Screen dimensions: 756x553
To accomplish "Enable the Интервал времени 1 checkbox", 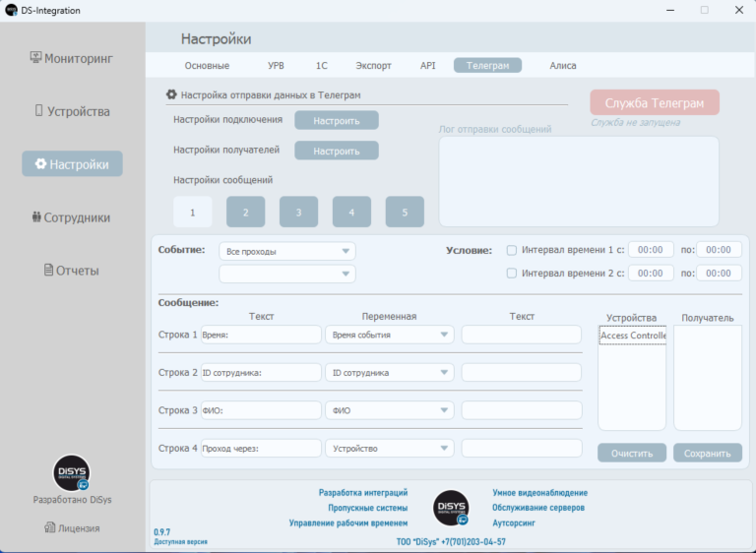I will [x=511, y=250].
